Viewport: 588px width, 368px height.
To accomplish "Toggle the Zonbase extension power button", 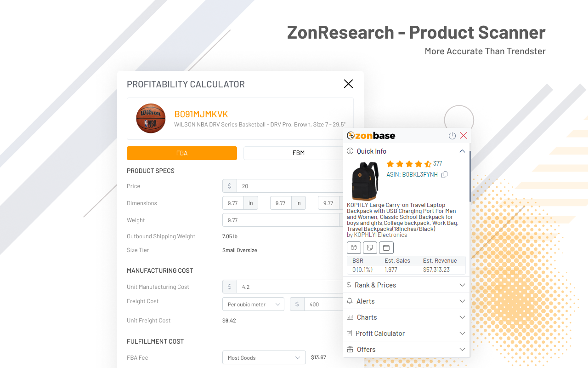I will coord(452,135).
